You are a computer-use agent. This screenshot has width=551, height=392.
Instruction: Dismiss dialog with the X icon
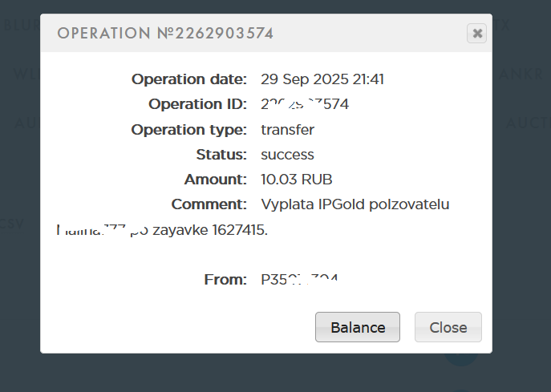click(x=477, y=33)
